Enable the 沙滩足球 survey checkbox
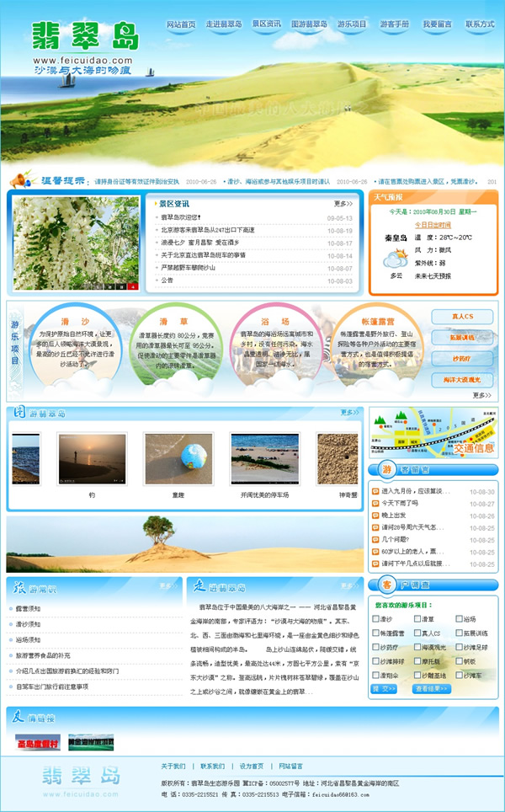The width and height of the screenshot is (505, 812). pos(459,648)
